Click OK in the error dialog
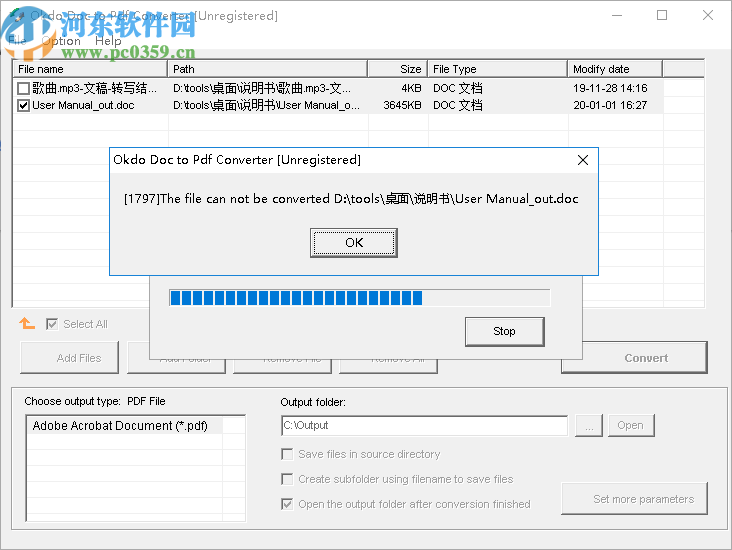732x550 pixels. coord(353,243)
